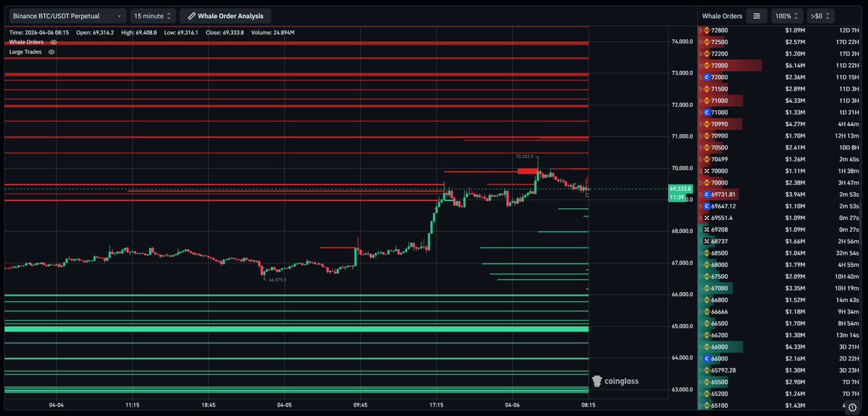
Task: Click the 66500 price in the whale list
Action: click(719, 323)
